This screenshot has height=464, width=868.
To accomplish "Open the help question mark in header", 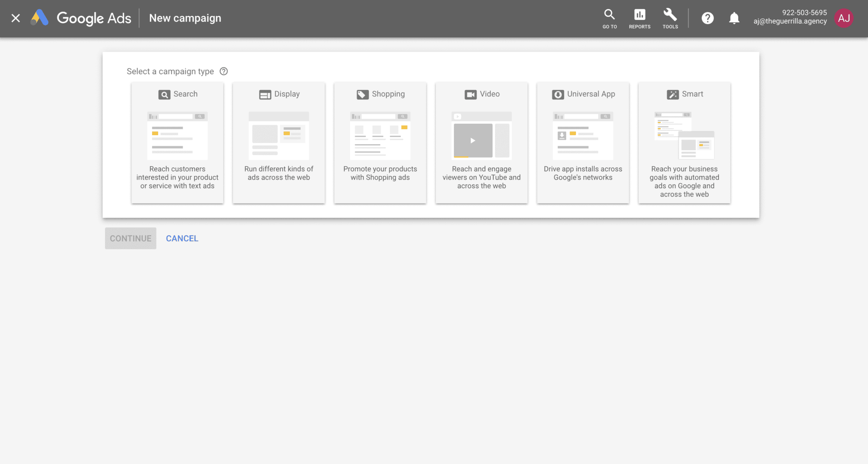I will click(x=707, y=18).
